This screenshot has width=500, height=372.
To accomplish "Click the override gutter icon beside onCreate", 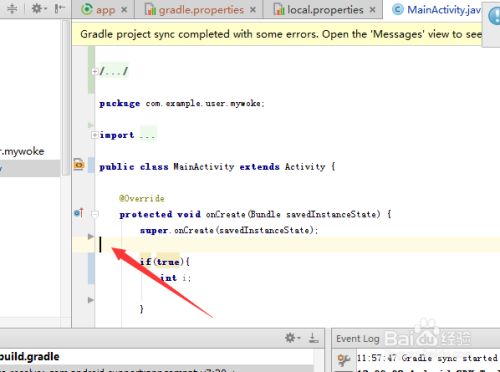I will pos(79,213).
